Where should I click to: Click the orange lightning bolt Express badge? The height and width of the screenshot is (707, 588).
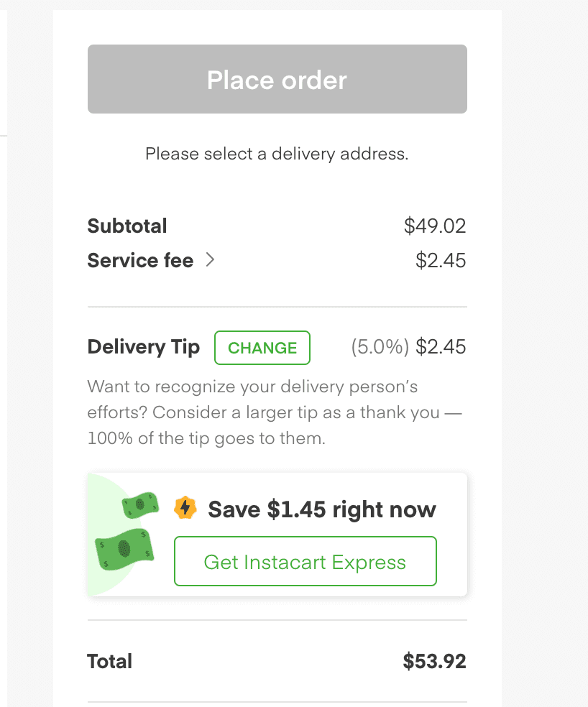[x=185, y=508]
